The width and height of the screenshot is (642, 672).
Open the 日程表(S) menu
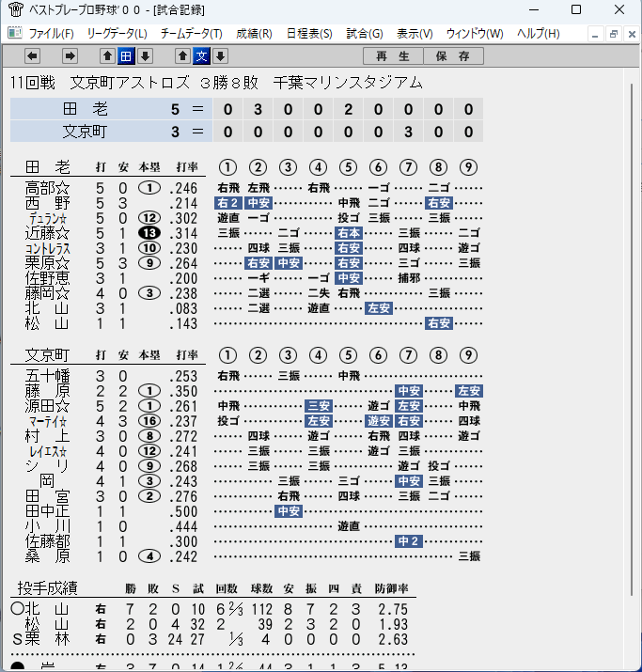pos(309,34)
